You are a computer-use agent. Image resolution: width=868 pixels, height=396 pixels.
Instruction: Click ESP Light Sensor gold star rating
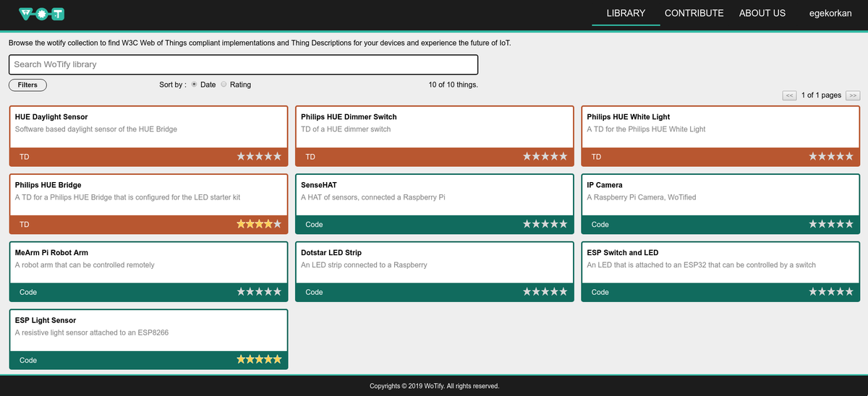point(259,359)
